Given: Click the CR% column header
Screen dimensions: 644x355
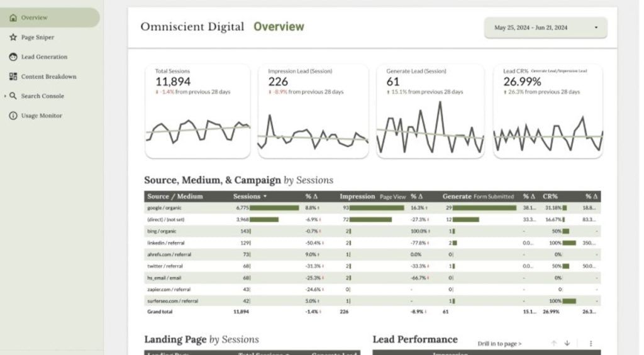Looking at the screenshot, I should click(550, 196).
